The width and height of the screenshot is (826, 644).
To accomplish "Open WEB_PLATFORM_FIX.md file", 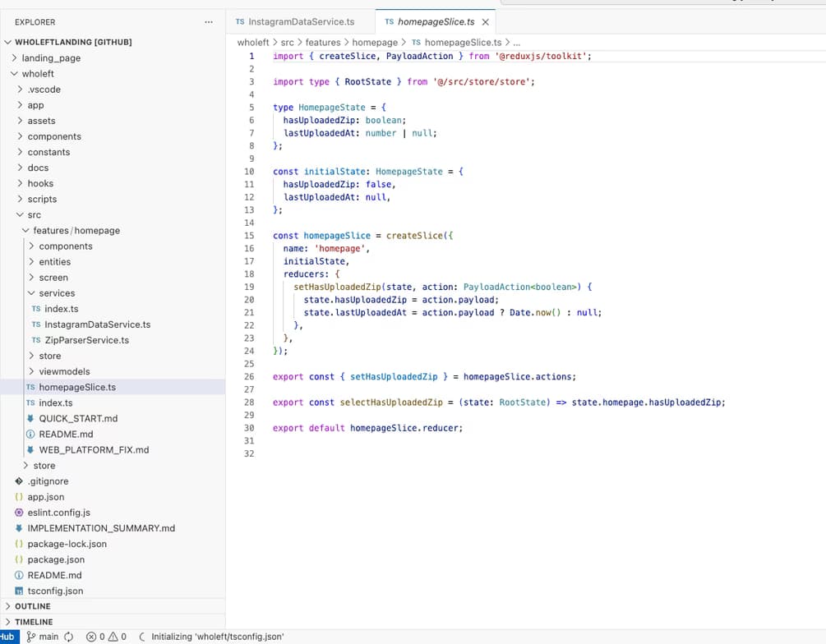I will point(94,449).
